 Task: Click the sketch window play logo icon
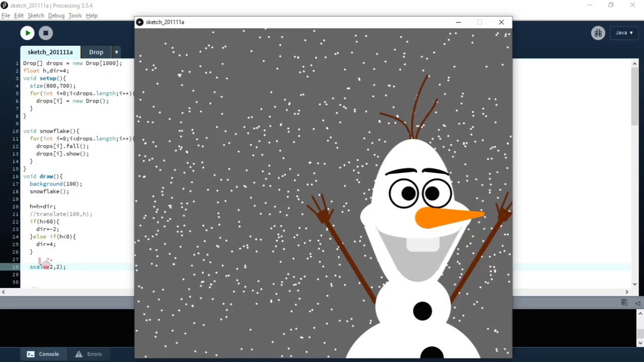tap(140, 22)
